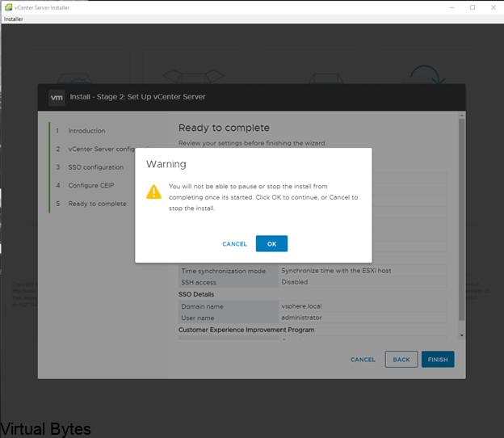504x438 pixels.
Task: Click the 'administrator' user name value
Action: click(301, 318)
